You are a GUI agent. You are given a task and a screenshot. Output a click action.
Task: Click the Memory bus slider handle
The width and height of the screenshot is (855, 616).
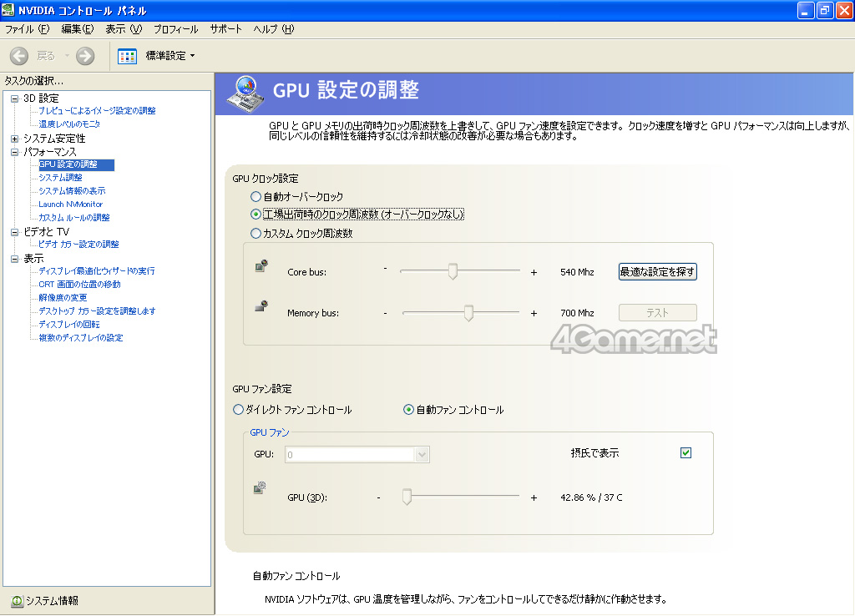468,313
